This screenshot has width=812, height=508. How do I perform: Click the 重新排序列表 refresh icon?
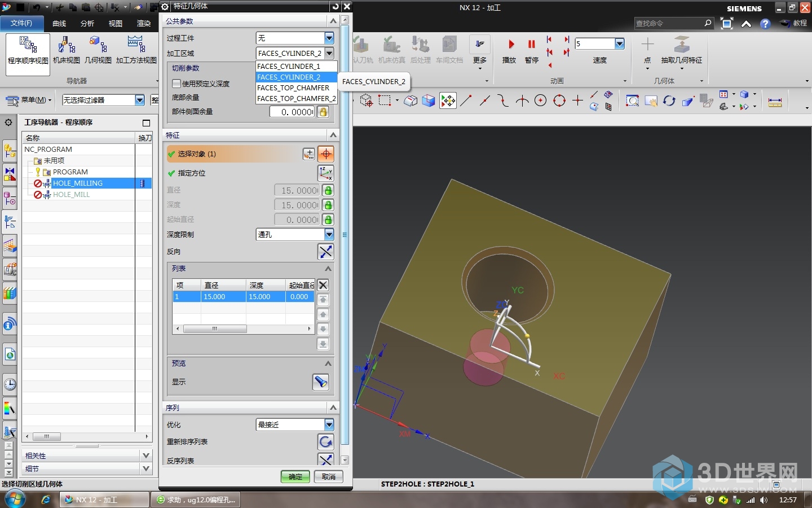326,442
